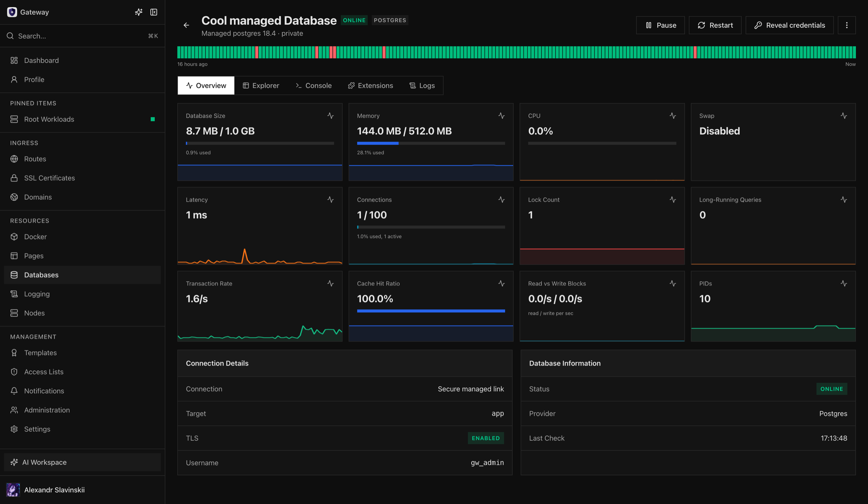Focus the sidebar Search field
Screen dimensions: 868x504
(82, 36)
